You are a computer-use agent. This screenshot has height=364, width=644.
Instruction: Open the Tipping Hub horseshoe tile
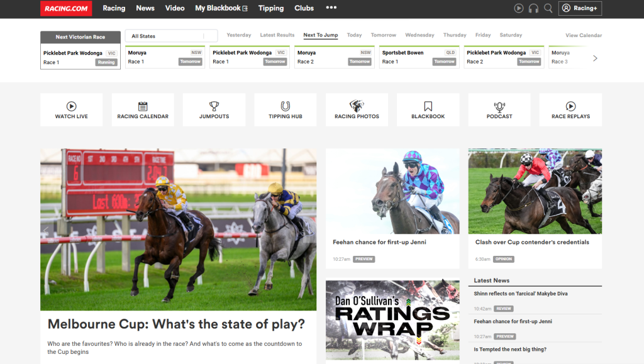(x=285, y=110)
